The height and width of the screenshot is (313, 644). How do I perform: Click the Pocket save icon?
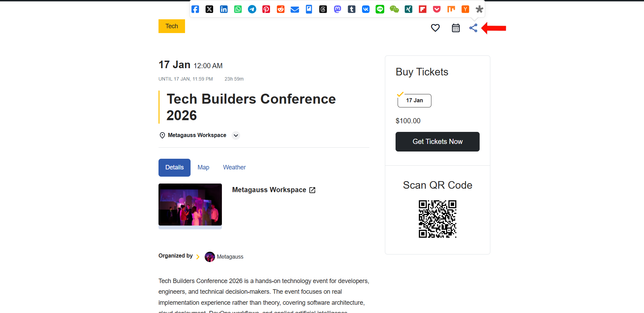437,9
